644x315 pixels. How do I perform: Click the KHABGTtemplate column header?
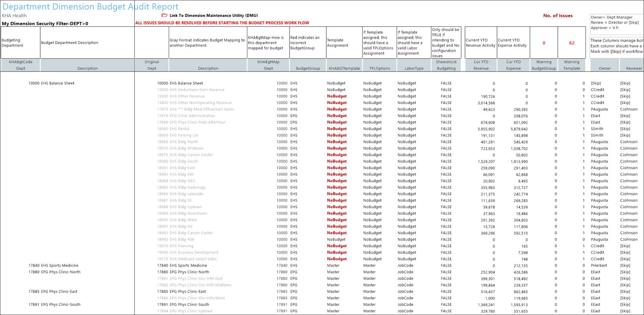pos(344,68)
